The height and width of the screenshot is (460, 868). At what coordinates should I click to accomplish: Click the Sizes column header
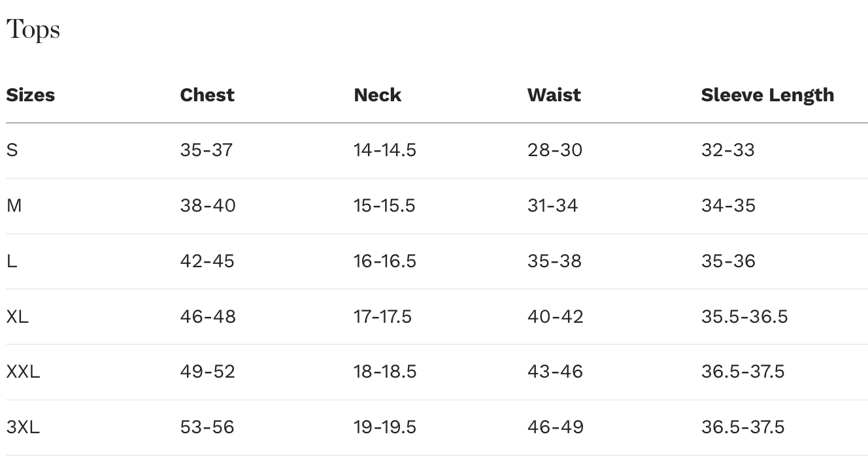(31, 95)
